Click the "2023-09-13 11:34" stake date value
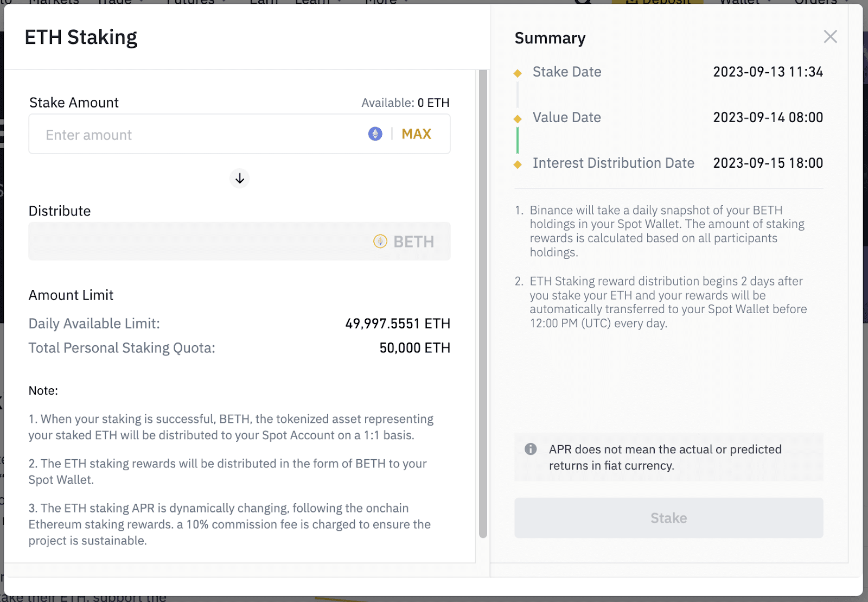The image size is (868, 602). point(768,72)
